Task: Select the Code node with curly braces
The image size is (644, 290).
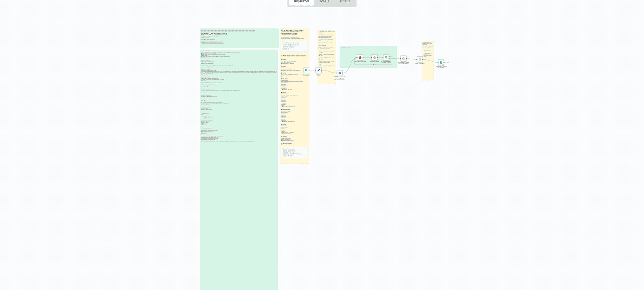Action: tap(420, 59)
